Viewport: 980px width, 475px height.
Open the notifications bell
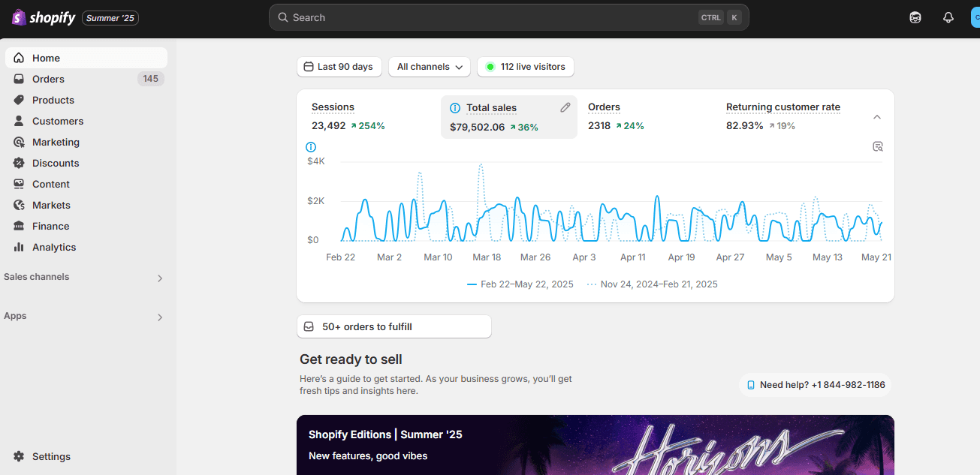coord(948,17)
